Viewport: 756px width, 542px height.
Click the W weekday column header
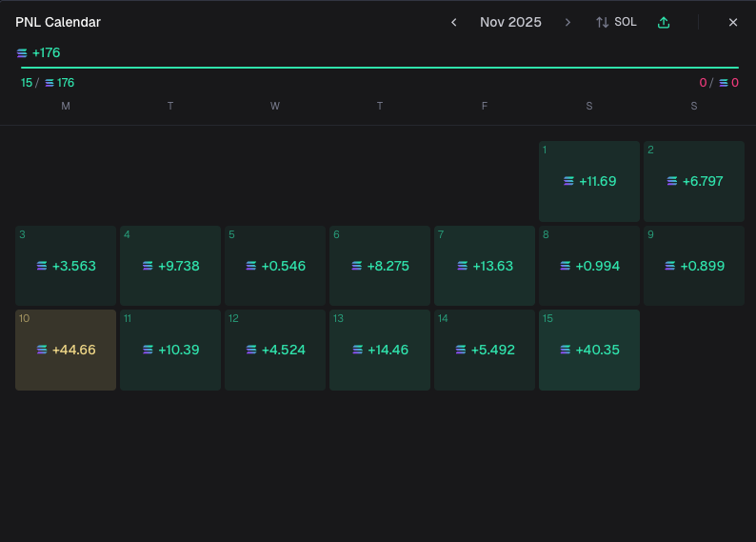point(275,106)
